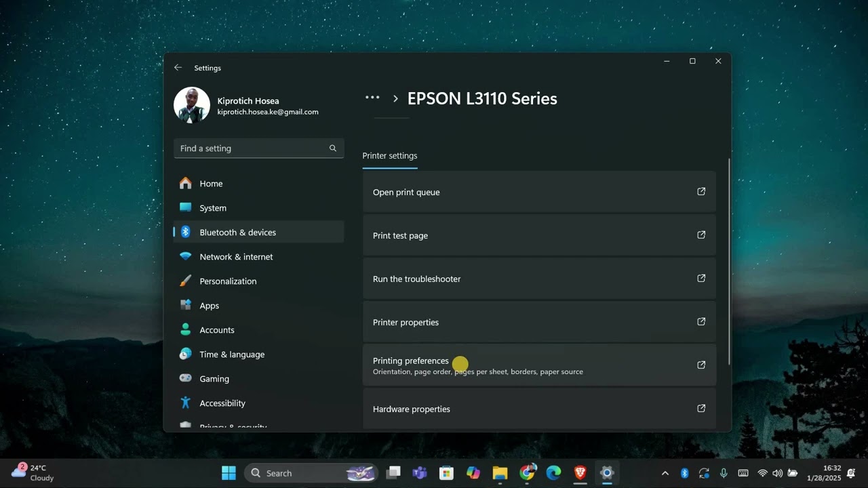Click the external-link icon for Print test page
868x488 pixels.
click(x=701, y=235)
